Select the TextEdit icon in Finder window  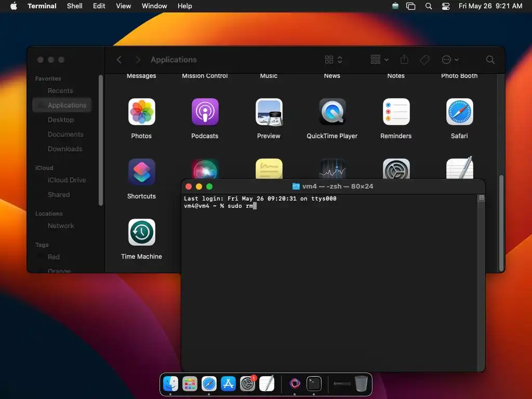tap(459, 168)
